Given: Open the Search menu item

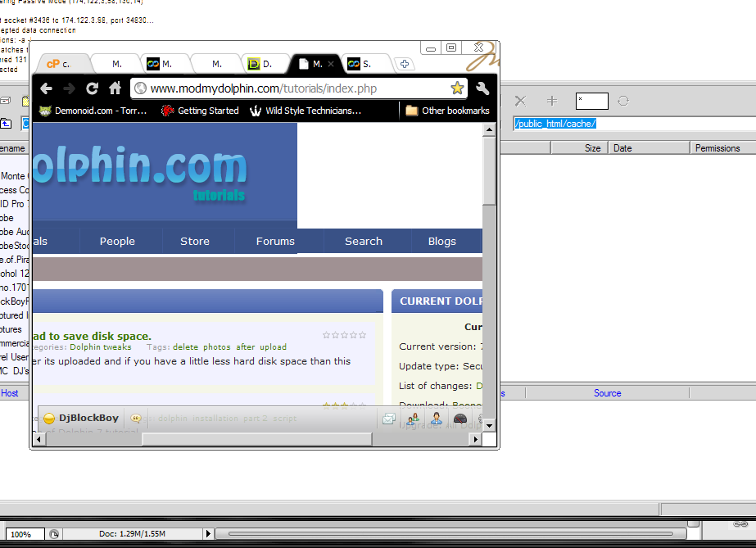Looking at the screenshot, I should coord(364,241).
